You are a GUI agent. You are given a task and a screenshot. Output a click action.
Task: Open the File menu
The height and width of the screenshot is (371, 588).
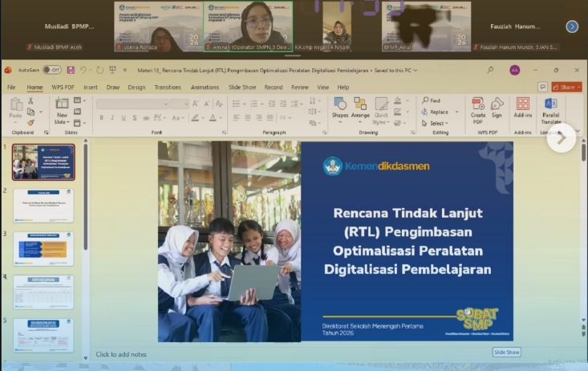click(x=11, y=87)
